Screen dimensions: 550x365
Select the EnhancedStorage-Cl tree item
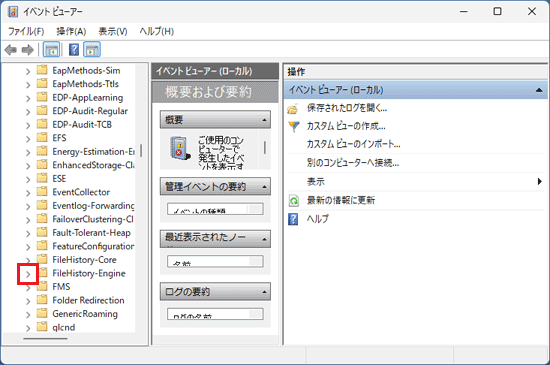93,165
